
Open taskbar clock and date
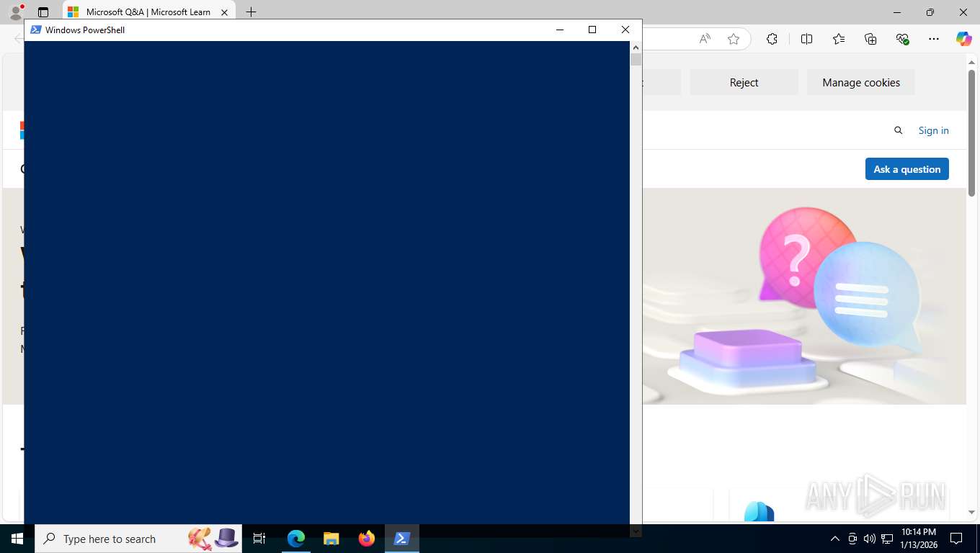click(x=918, y=539)
